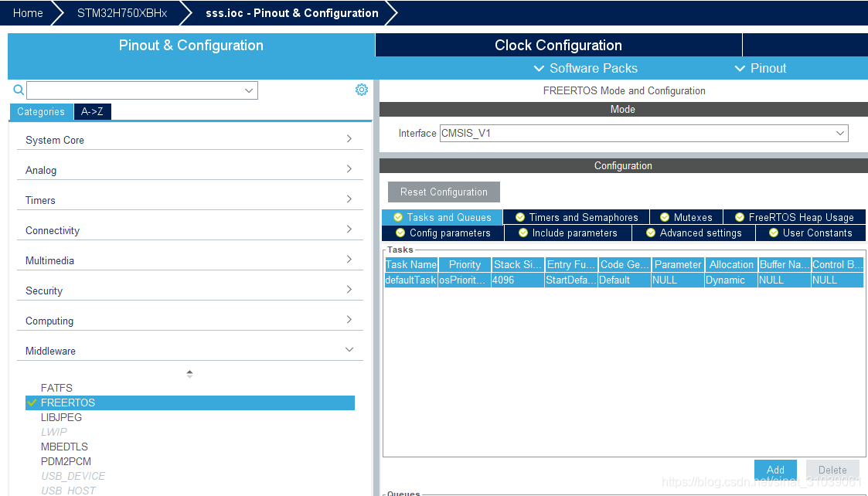
Task: Click the Entry Function column header
Action: pyautogui.click(x=570, y=264)
